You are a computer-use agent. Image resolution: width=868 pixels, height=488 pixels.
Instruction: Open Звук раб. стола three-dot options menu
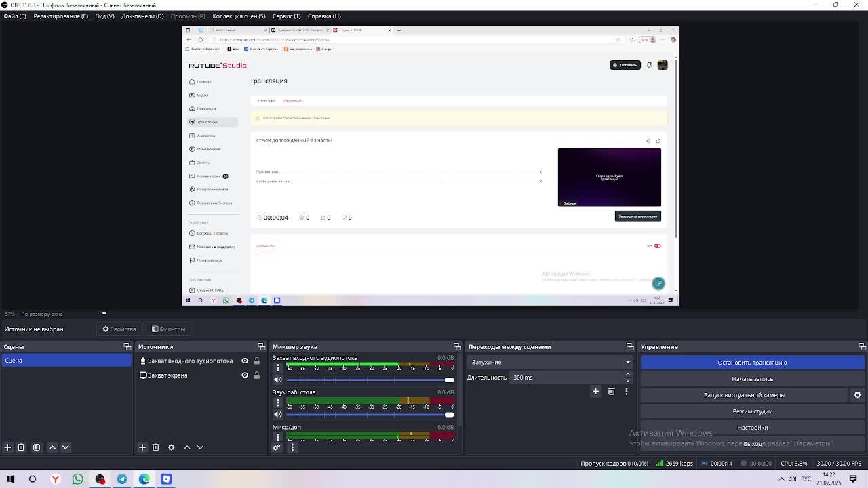[277, 403]
